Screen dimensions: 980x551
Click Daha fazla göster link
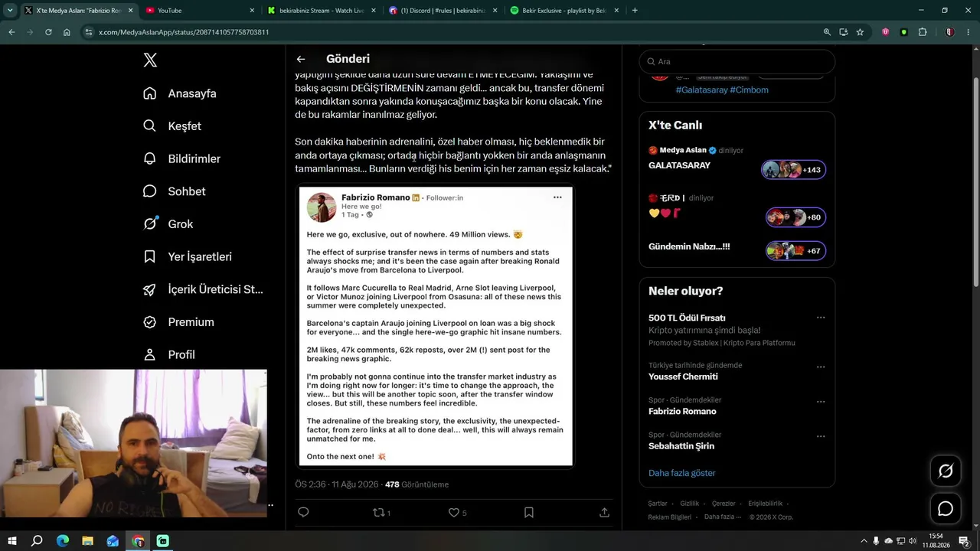point(681,473)
